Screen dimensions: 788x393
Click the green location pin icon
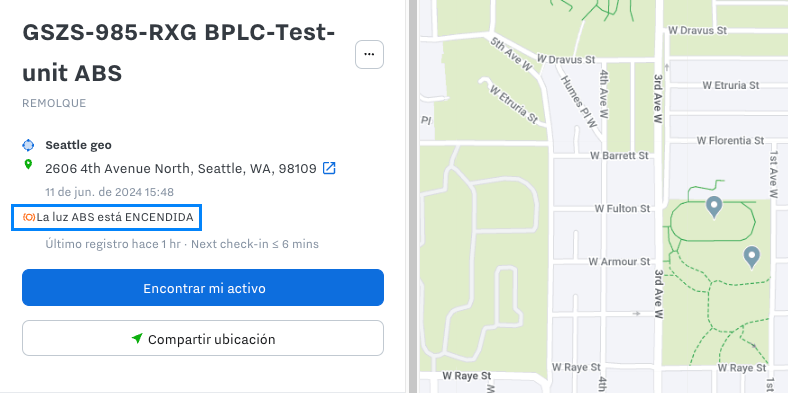[x=28, y=164]
